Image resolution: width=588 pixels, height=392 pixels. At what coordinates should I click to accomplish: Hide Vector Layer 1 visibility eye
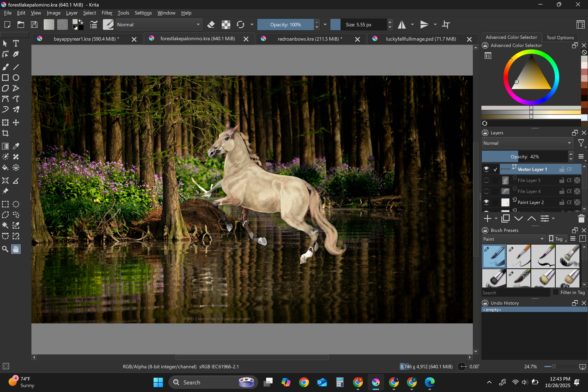[x=486, y=169]
